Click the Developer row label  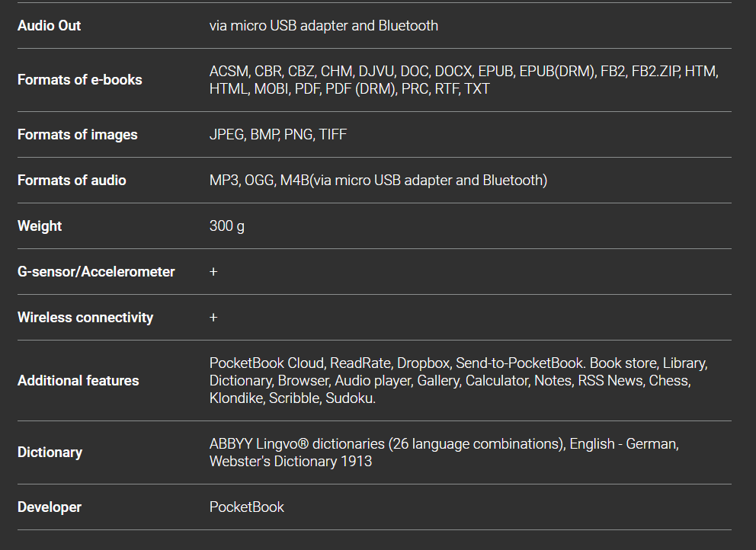click(49, 507)
